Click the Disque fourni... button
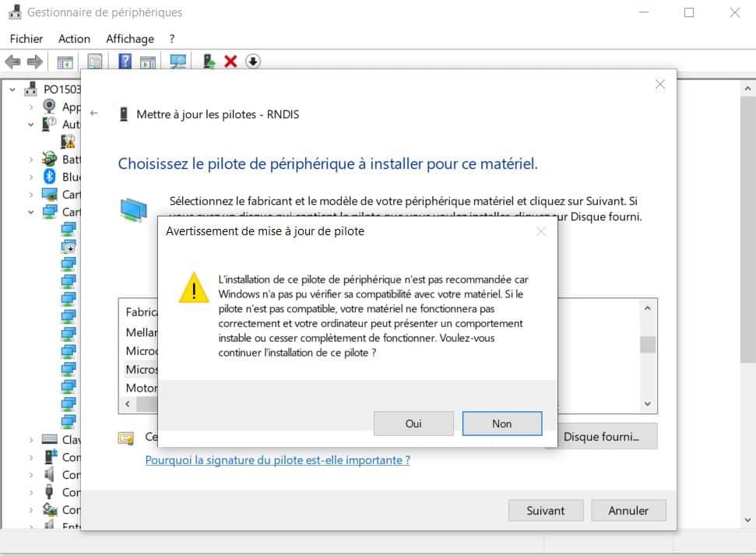756x556 pixels. pos(601,436)
